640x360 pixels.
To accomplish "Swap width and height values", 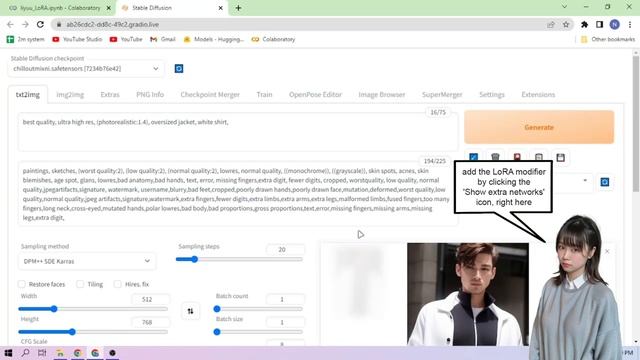I will coord(190,311).
